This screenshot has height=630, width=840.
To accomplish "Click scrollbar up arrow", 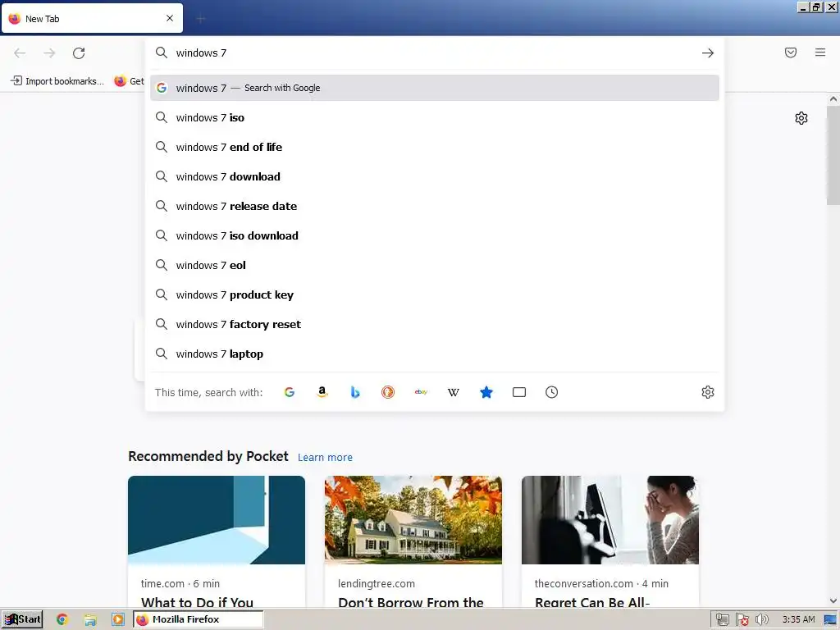I will tap(833, 99).
